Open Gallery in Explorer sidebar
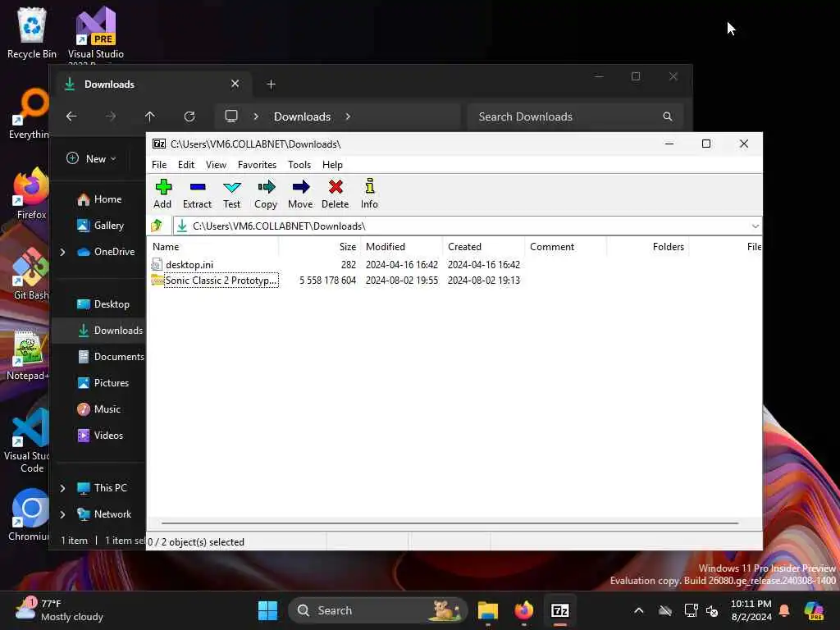 tap(101, 226)
